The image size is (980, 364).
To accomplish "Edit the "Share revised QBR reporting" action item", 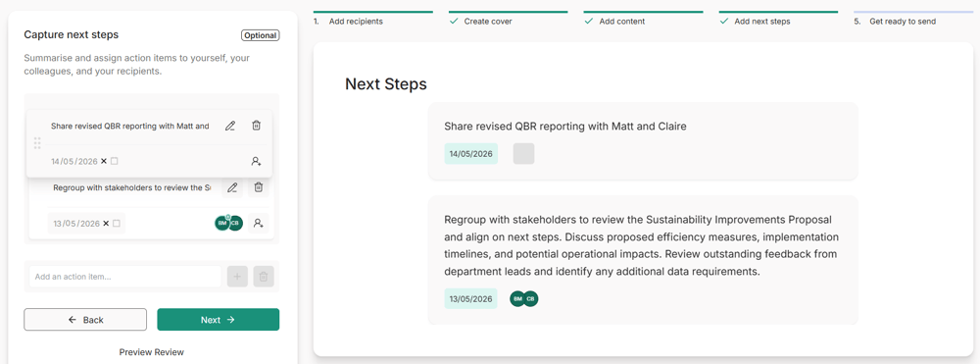I will 230,126.
